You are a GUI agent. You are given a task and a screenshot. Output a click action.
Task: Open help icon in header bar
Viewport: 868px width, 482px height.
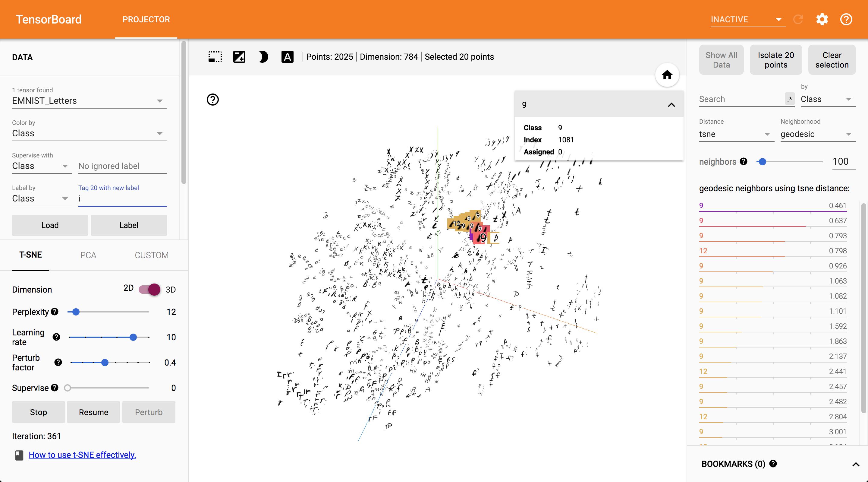point(846,20)
